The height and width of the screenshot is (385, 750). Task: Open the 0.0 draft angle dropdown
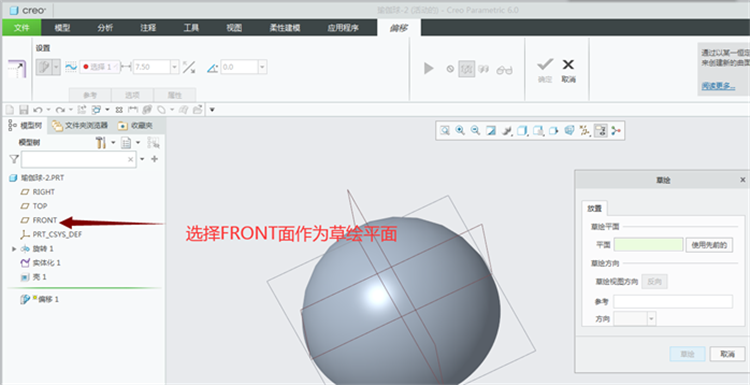tap(262, 67)
